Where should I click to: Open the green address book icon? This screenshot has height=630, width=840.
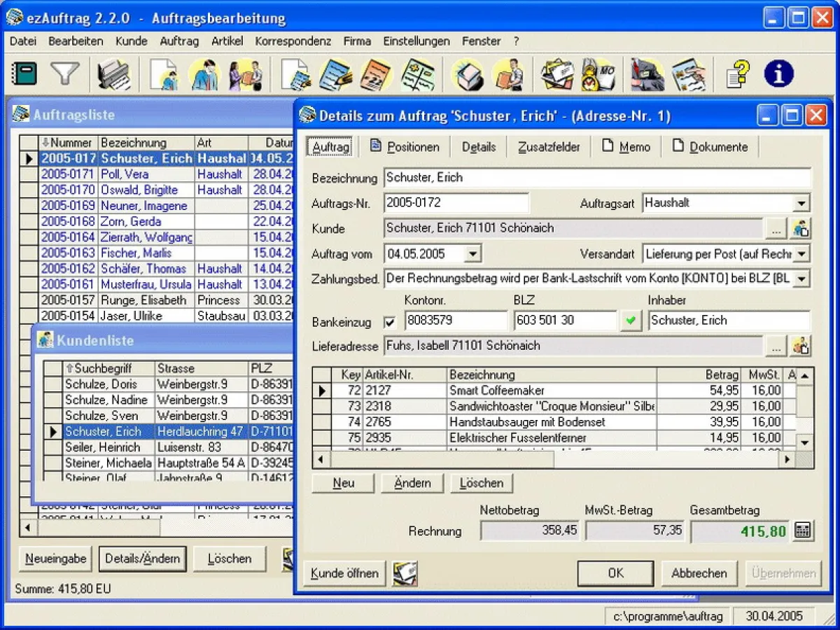(x=25, y=73)
